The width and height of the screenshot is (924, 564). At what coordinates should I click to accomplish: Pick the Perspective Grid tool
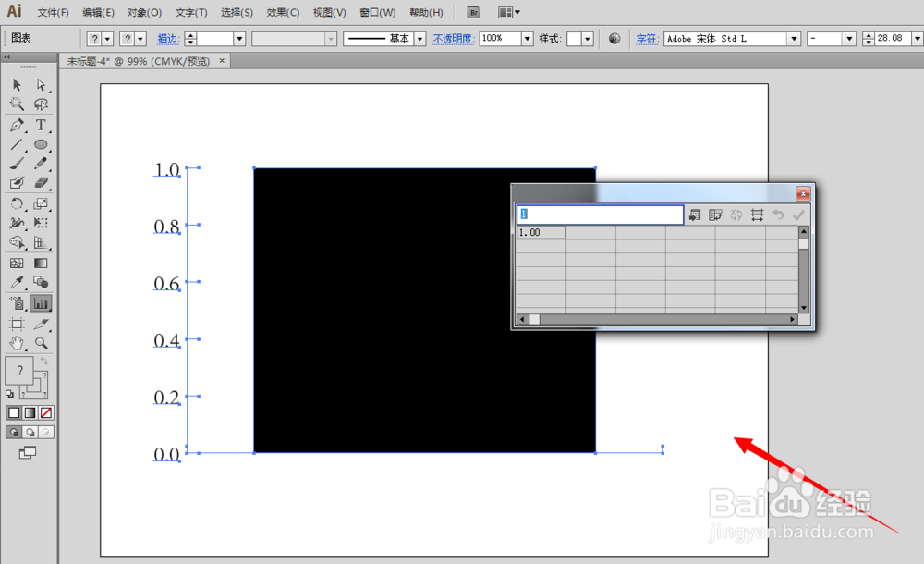pyautogui.click(x=41, y=242)
